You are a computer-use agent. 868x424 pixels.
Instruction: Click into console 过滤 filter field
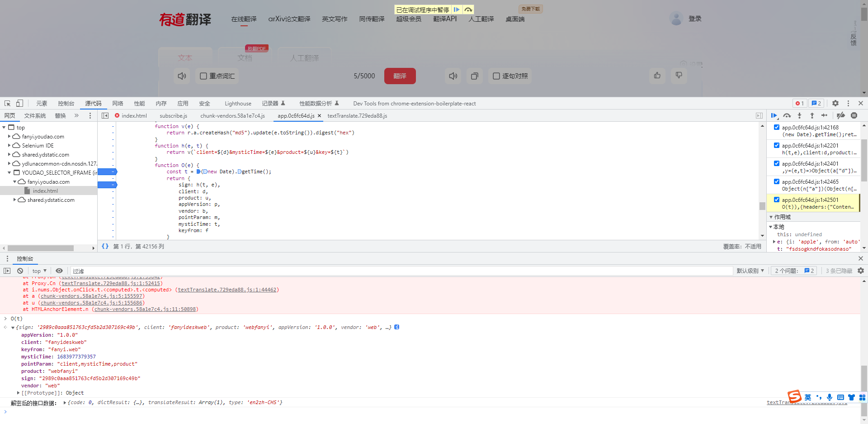401,271
